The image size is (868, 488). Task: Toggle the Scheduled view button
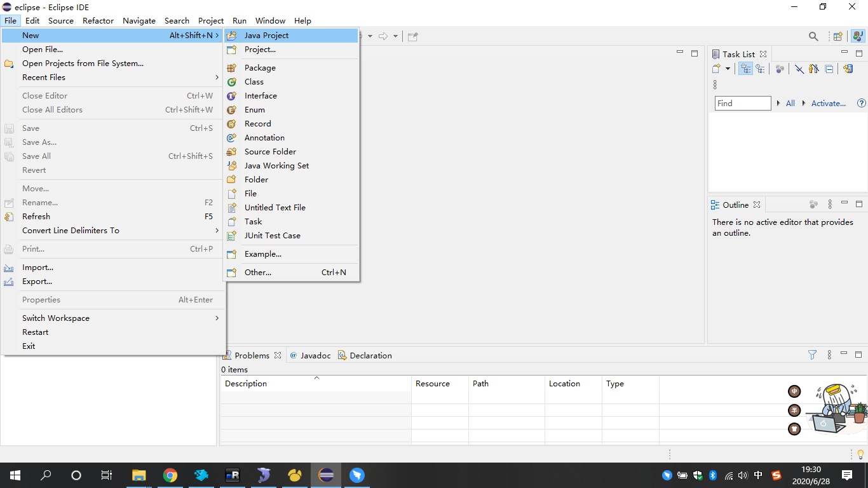tap(760, 69)
